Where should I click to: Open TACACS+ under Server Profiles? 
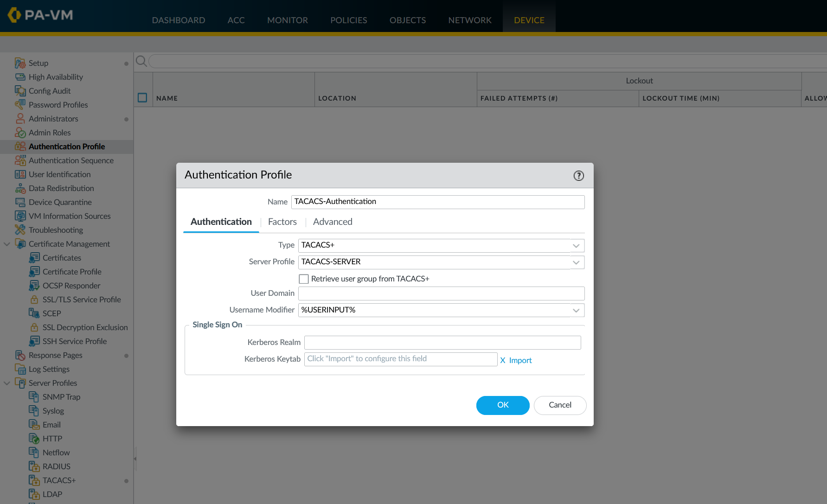59,480
